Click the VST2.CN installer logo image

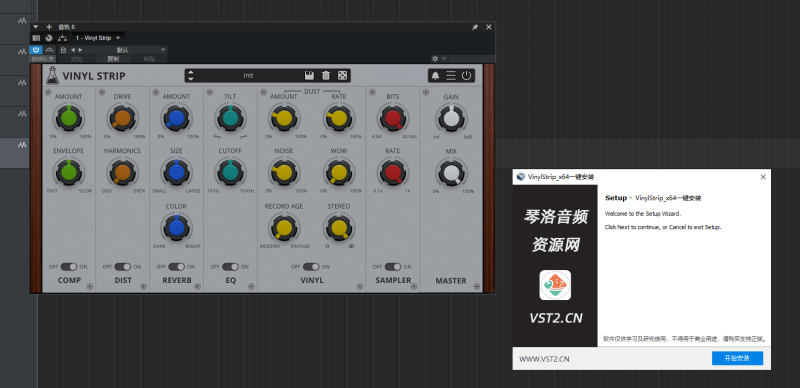point(555,285)
